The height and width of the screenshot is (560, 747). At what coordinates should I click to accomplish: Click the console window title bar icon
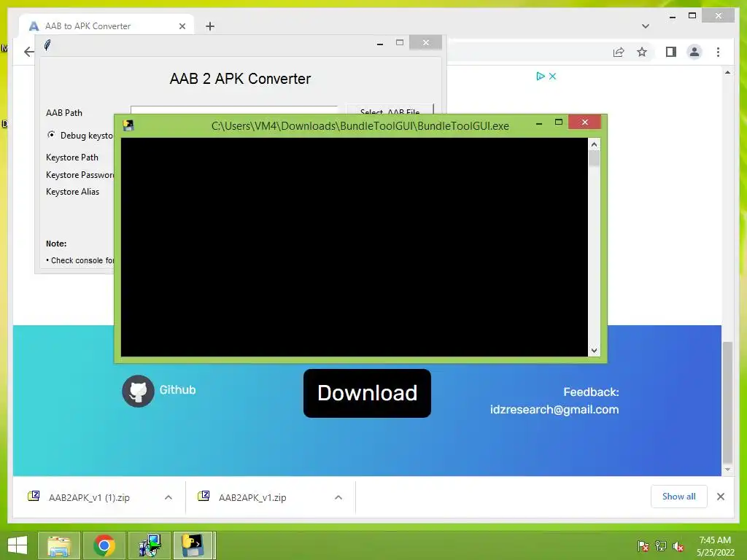(128, 125)
